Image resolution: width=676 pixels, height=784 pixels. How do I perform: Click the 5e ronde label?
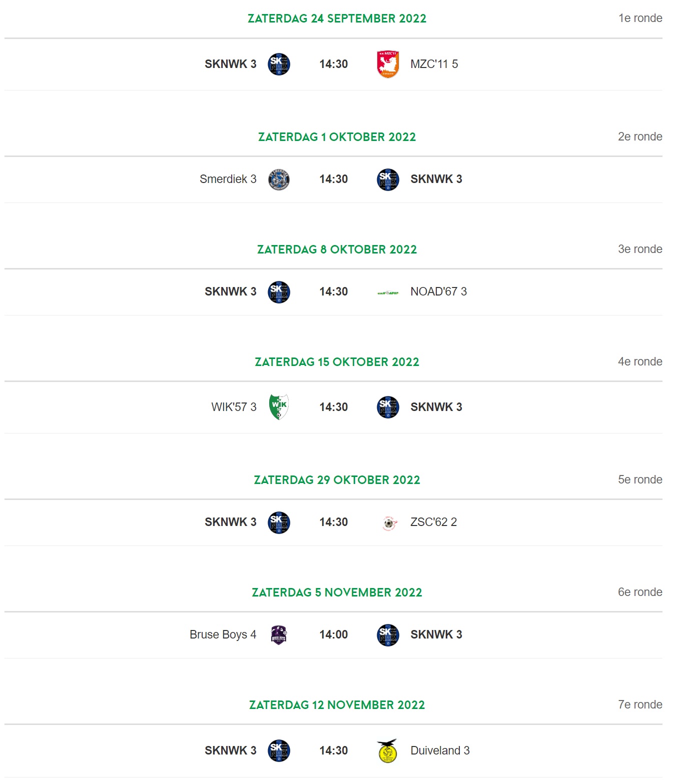click(x=640, y=479)
